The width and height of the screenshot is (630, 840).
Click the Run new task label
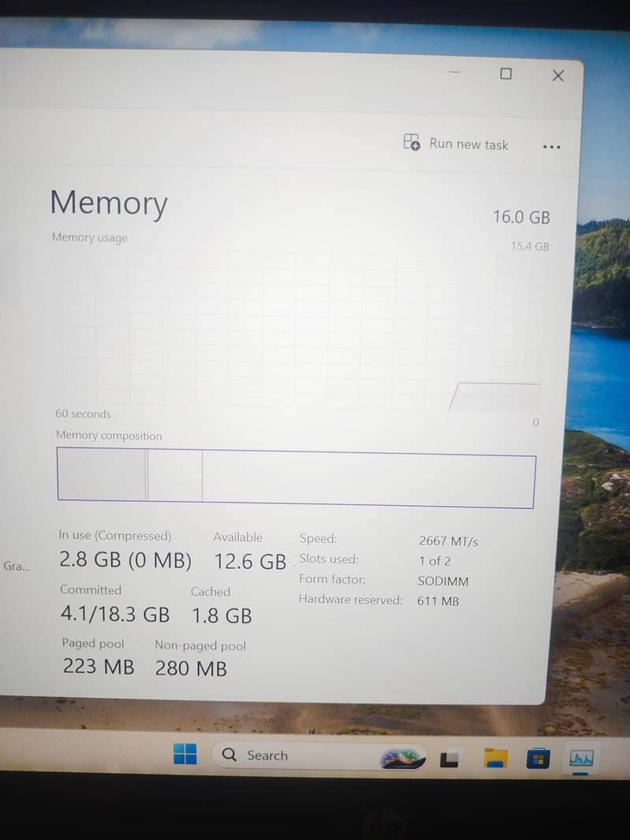468,144
